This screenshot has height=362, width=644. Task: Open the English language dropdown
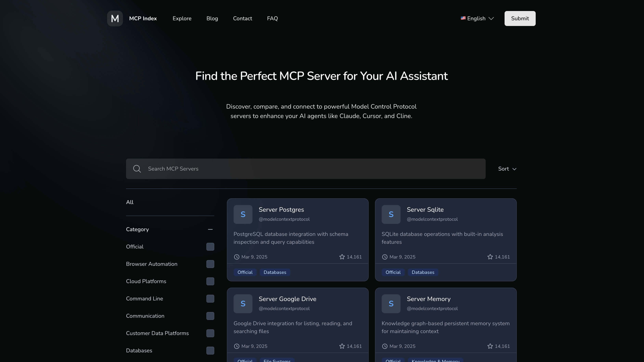pos(477,18)
